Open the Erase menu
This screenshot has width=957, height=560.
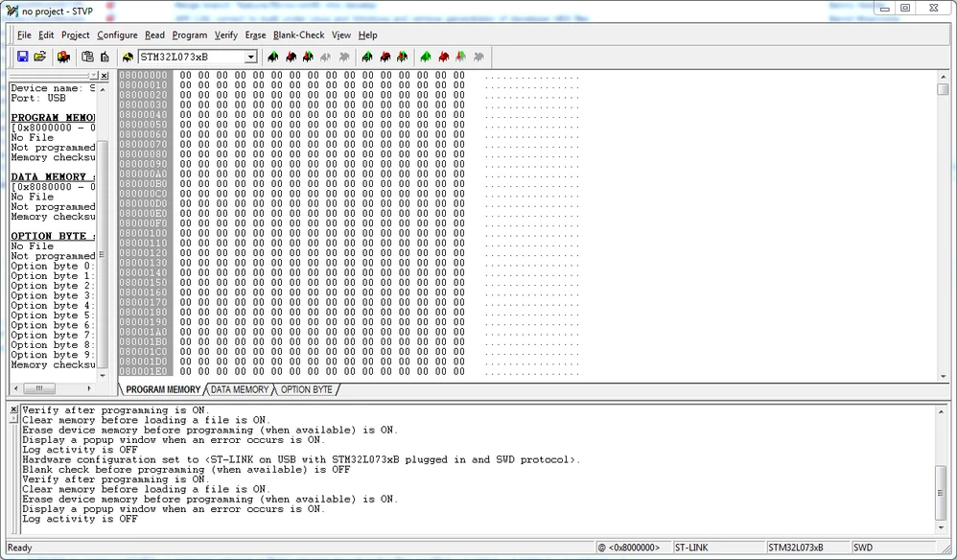255,35
